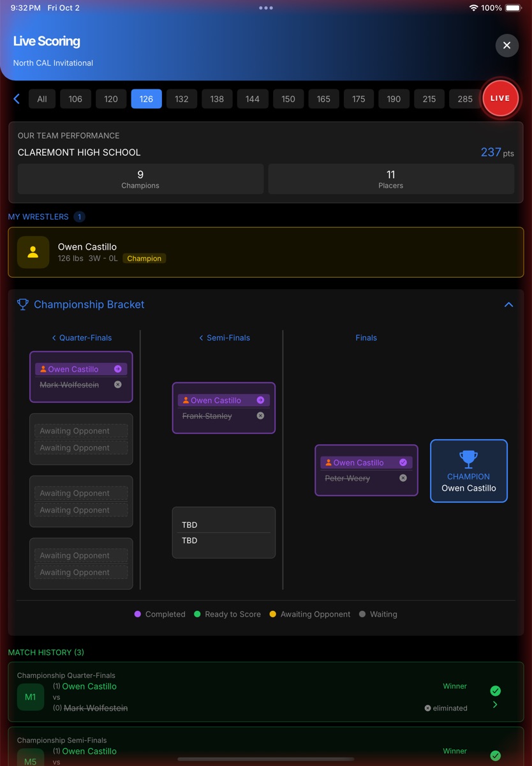Select Mark Wolfestein in Quarter-Finals bracket

tap(69, 385)
